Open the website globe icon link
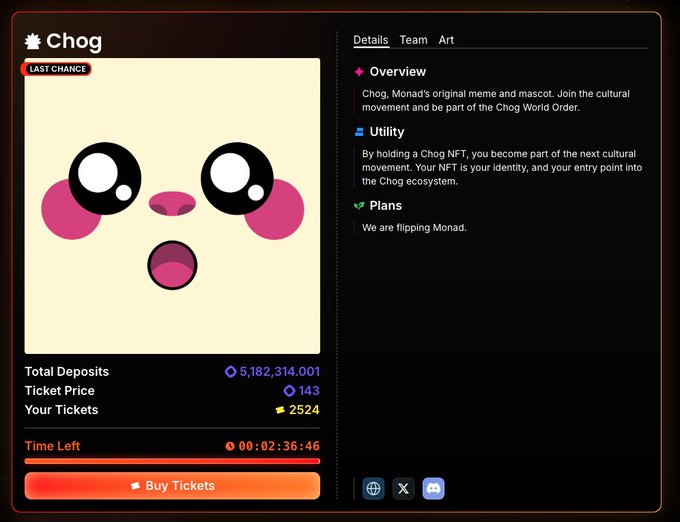This screenshot has width=680, height=522. (x=373, y=489)
